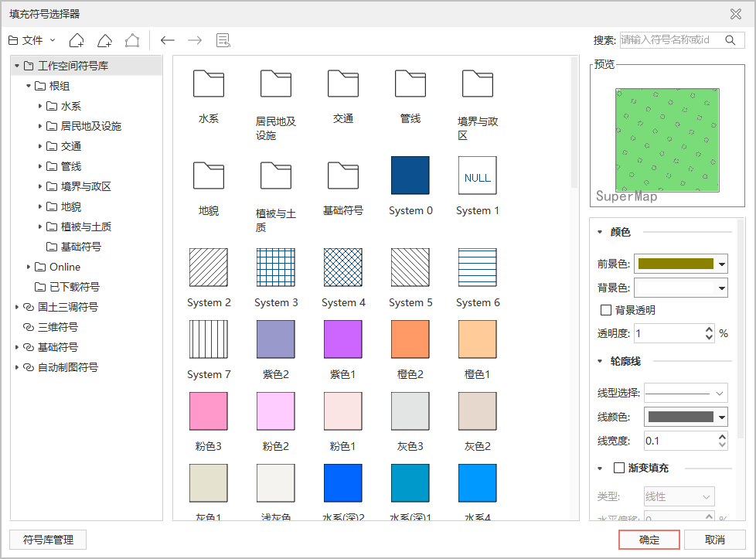Collapse the 颜色 section

coord(600,232)
